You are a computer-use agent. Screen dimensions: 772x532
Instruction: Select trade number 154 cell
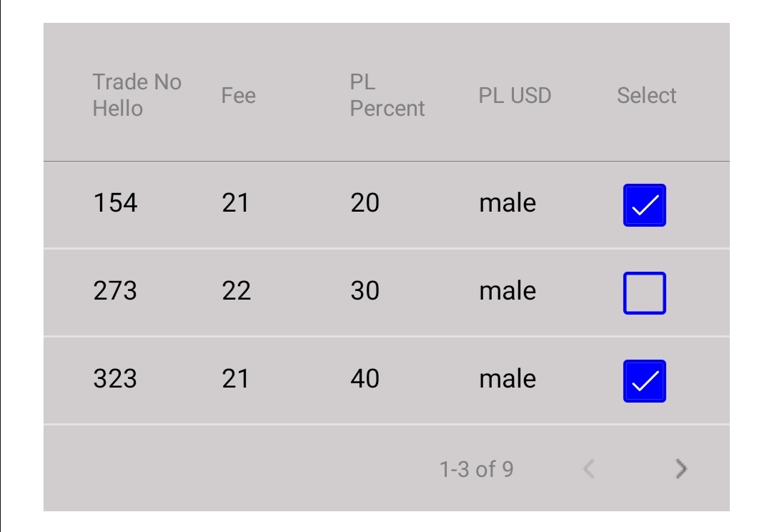pyautogui.click(x=115, y=204)
